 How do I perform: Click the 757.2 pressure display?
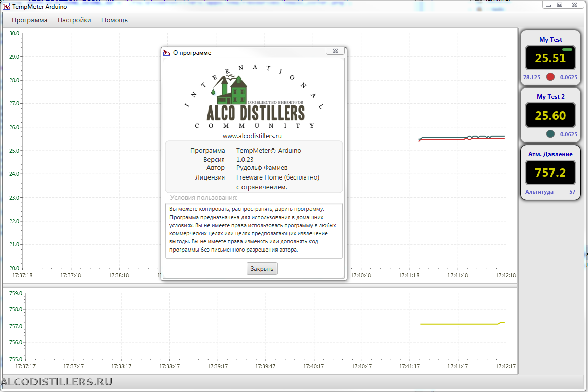coord(550,172)
